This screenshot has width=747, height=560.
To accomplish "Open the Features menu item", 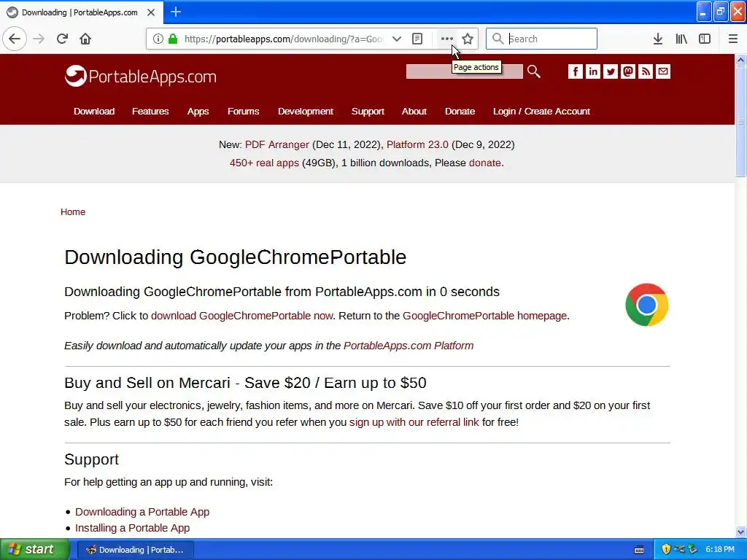I will [x=150, y=111].
